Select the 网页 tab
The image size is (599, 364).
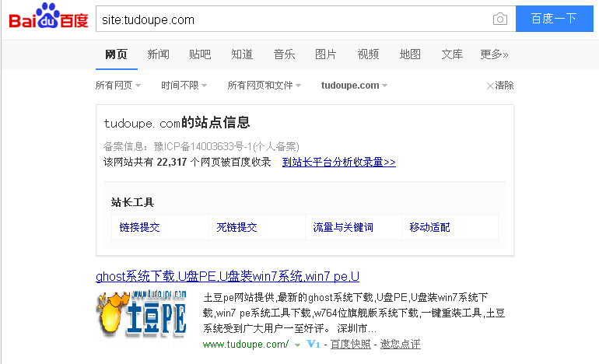[x=116, y=54]
